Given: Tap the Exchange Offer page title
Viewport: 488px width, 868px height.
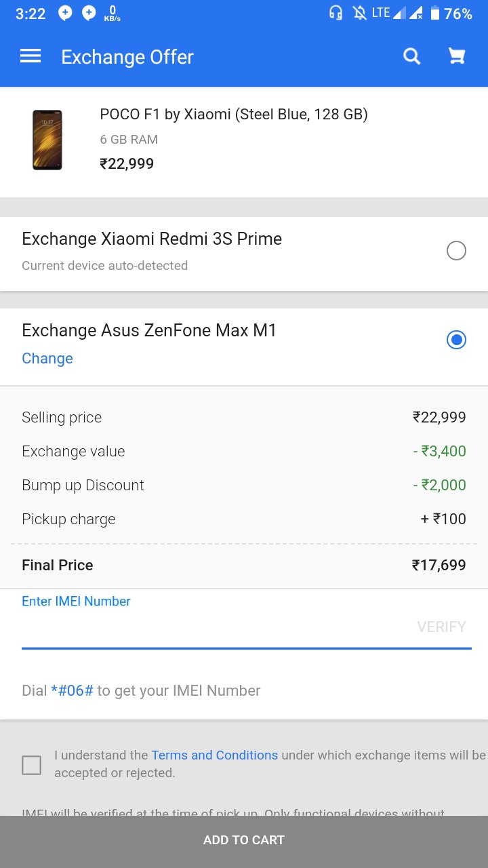Looking at the screenshot, I should 127,57.
